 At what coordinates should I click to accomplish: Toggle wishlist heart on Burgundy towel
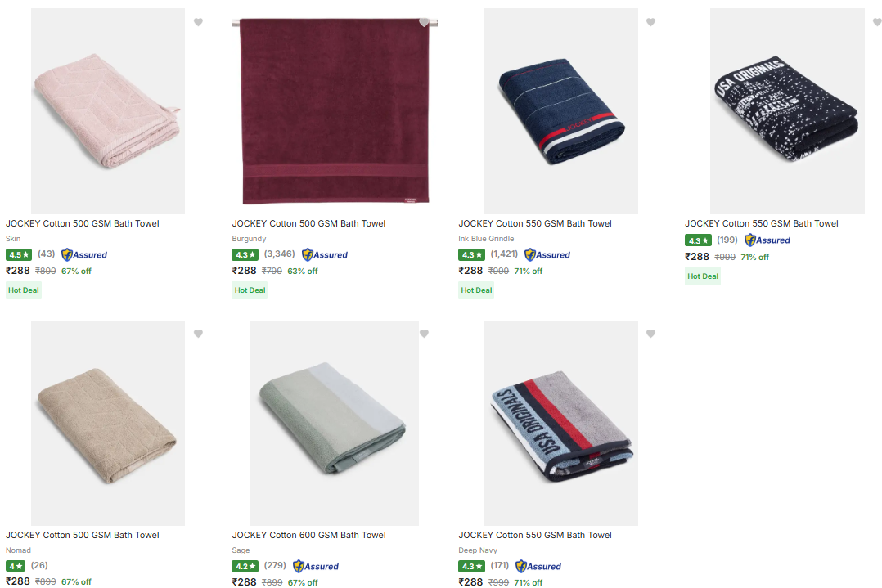click(x=424, y=22)
